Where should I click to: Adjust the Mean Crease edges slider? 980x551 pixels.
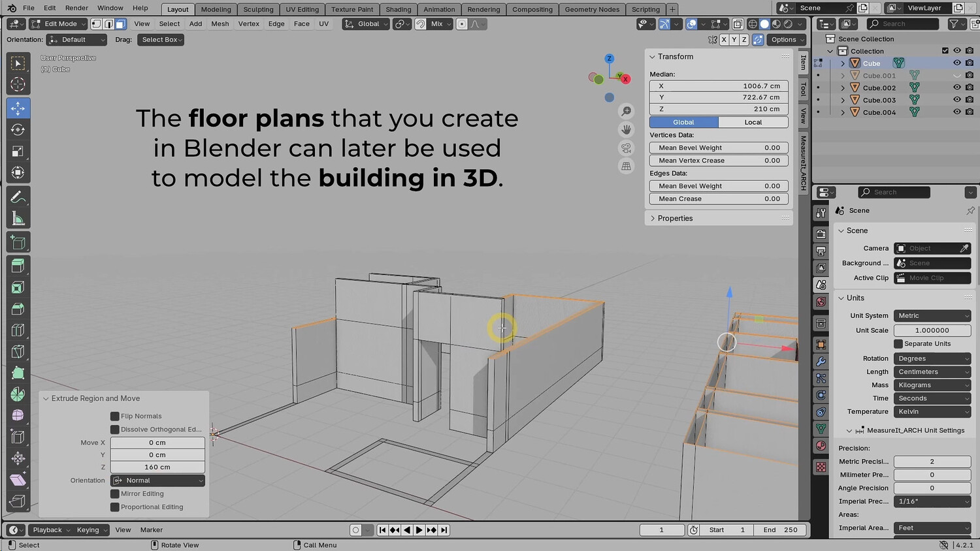(x=719, y=199)
